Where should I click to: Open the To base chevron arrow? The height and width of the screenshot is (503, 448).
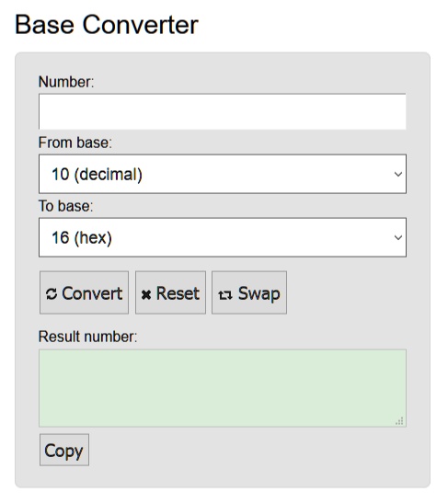pos(398,237)
